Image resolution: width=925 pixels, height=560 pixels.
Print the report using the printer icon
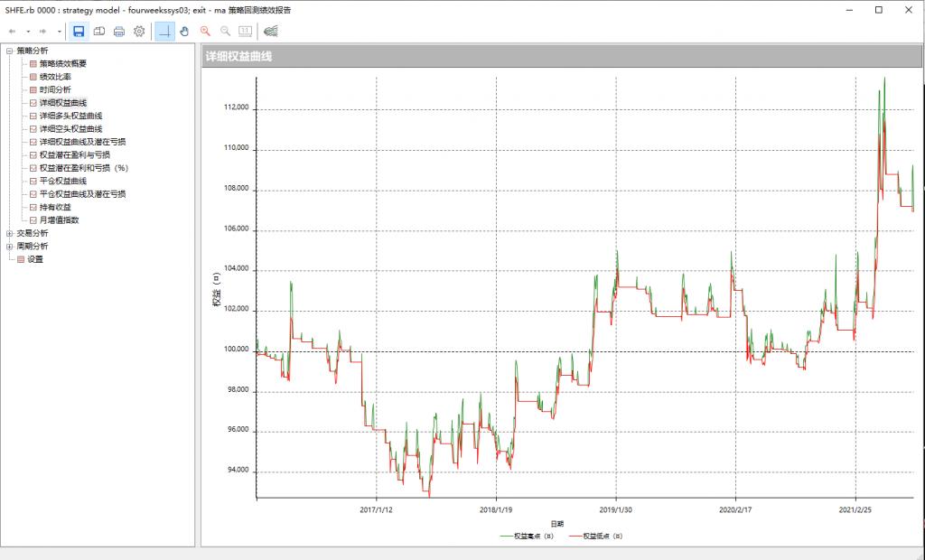pos(119,32)
